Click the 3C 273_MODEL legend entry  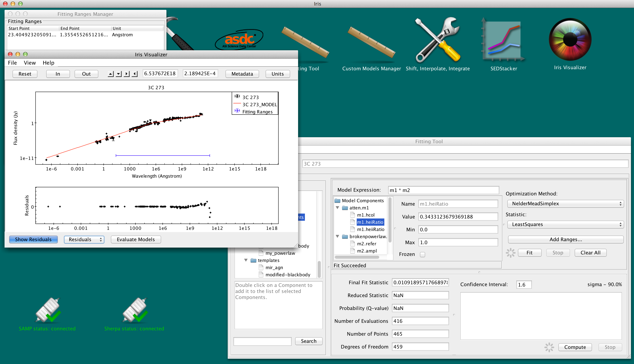point(255,105)
